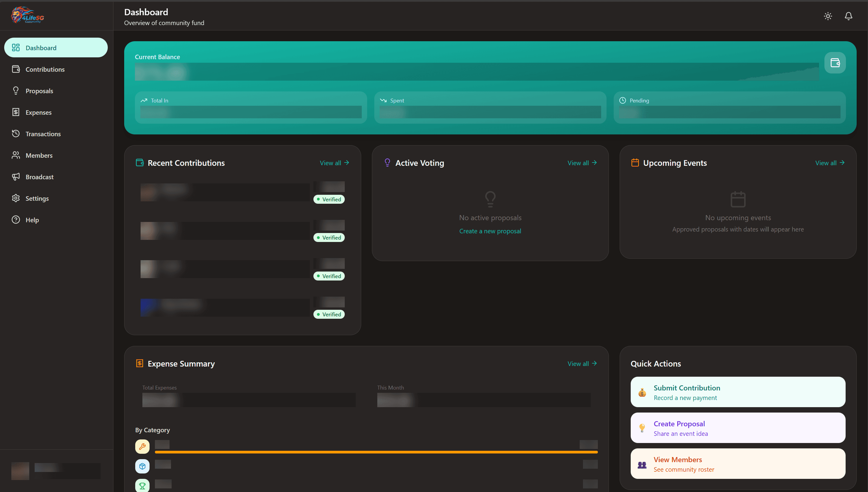Click the wrench category icon
This screenshot has height=492, width=868.
click(142, 446)
